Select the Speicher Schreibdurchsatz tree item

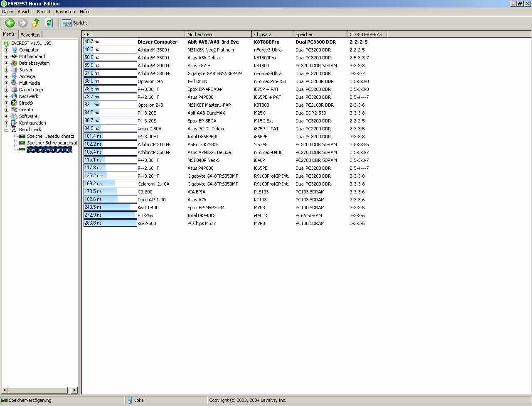[x=52, y=143]
